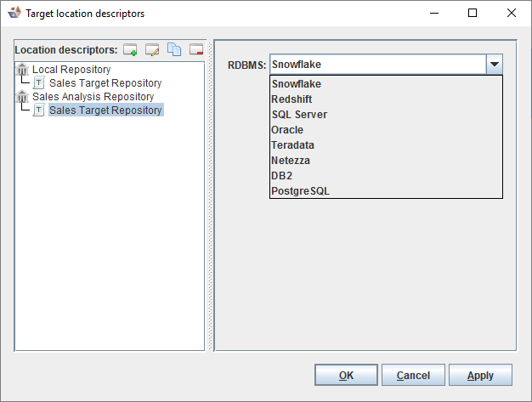Screen dimensions: 532x402
Task: Select the Local Repository tree node
Action: click(x=71, y=69)
